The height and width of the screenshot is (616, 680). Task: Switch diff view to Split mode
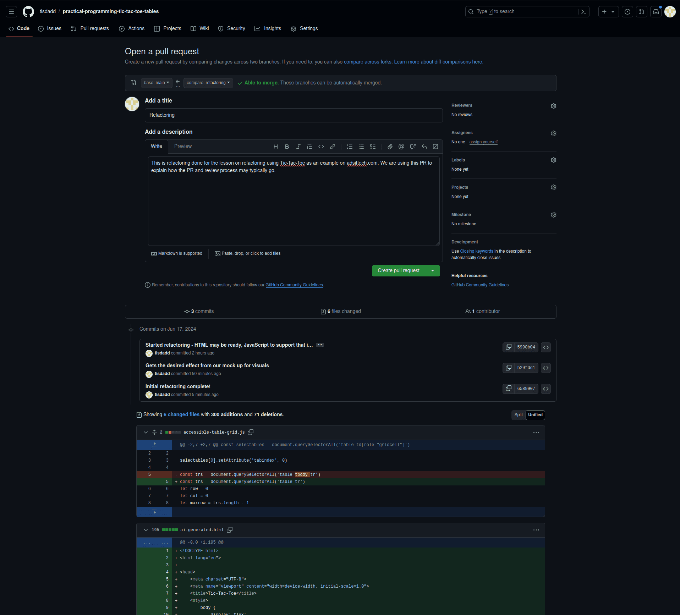point(518,415)
